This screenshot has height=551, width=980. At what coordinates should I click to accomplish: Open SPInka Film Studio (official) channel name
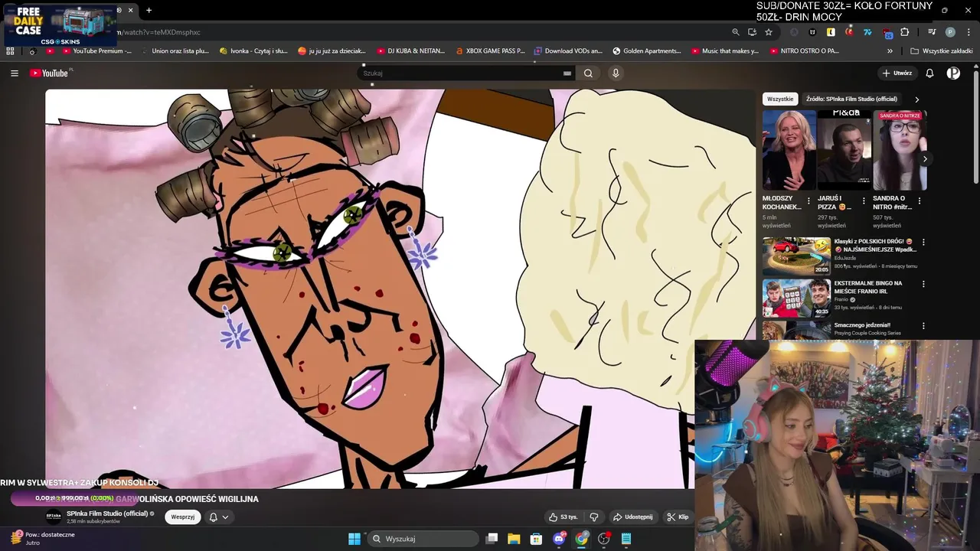pos(107,514)
